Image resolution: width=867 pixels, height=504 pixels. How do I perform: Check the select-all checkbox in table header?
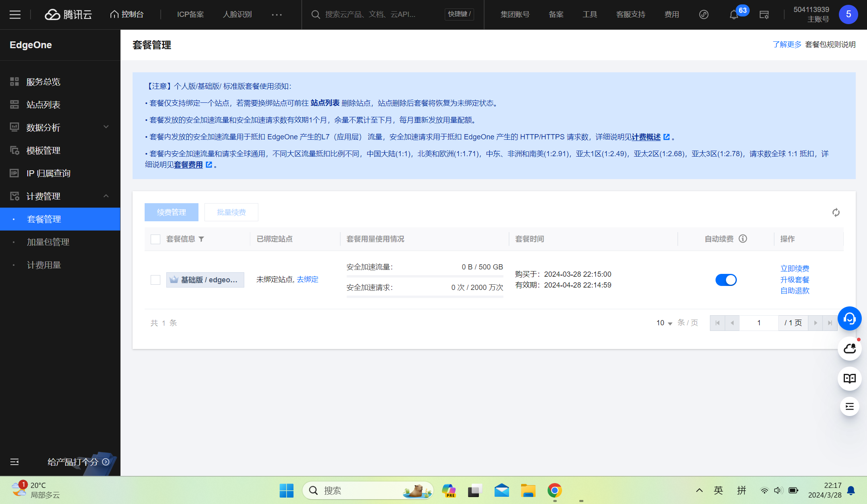155,239
